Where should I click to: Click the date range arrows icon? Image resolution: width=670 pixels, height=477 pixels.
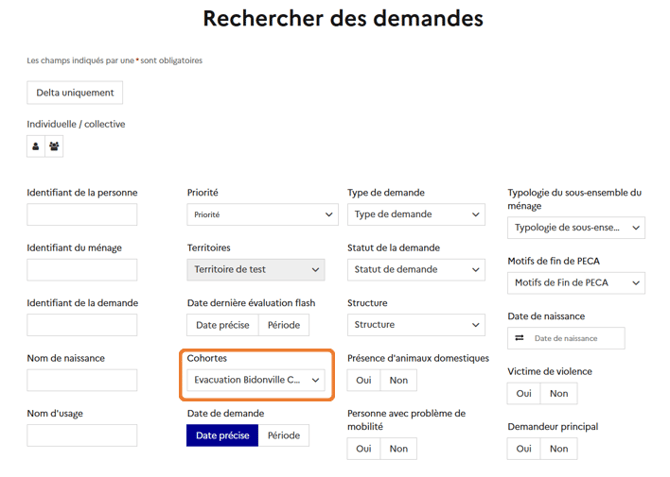click(519, 339)
